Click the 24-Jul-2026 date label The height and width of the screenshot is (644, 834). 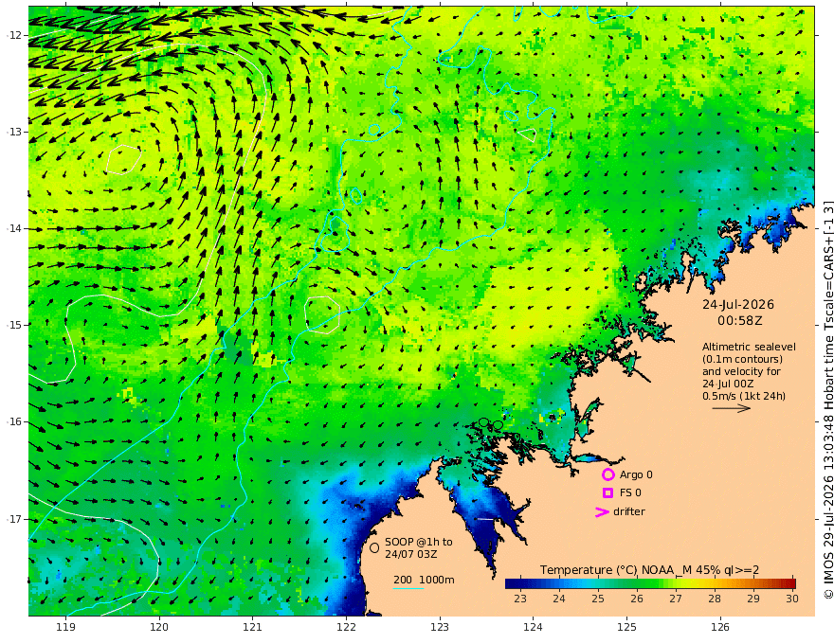[x=738, y=304]
